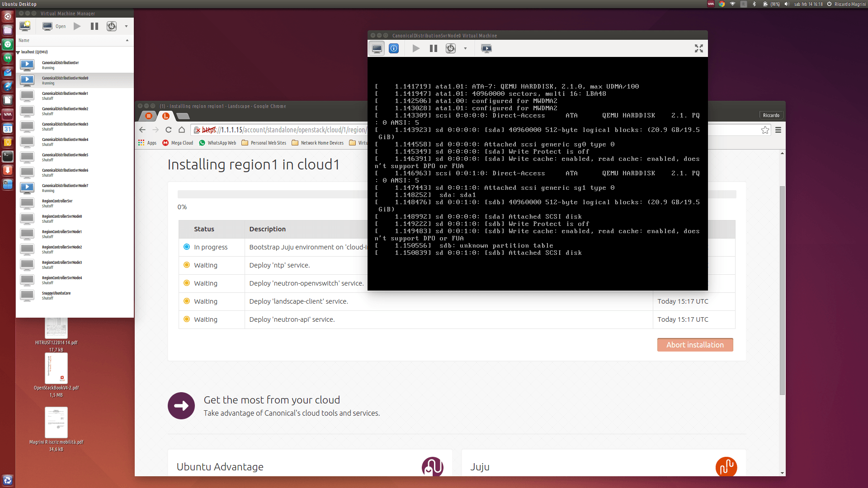Click the Abort installation button

point(695,345)
